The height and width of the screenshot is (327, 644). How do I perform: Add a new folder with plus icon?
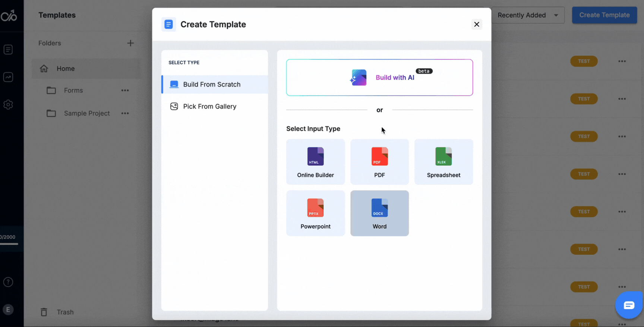130,43
